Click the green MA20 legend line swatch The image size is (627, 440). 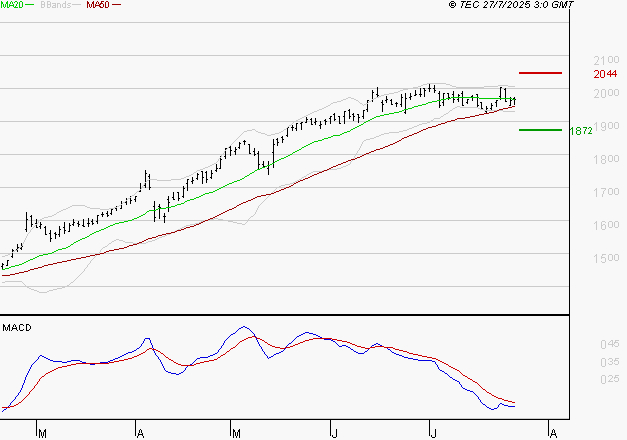(30, 5)
